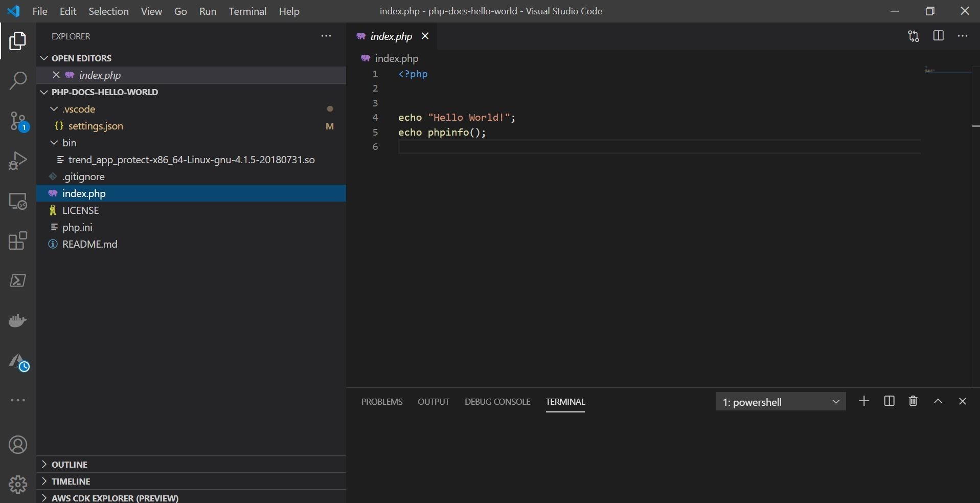Select index.php in project tree
980x503 pixels.
pos(191,193)
